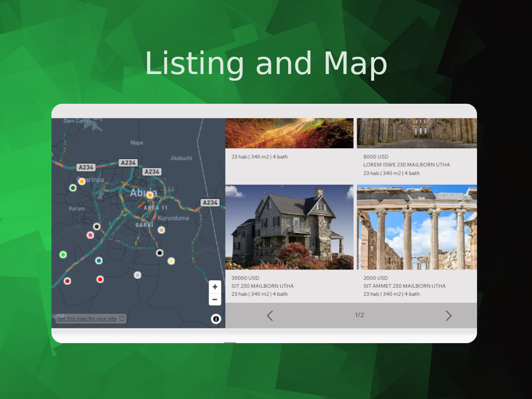Select the bright red map marker
532x399 pixels.
point(100,279)
